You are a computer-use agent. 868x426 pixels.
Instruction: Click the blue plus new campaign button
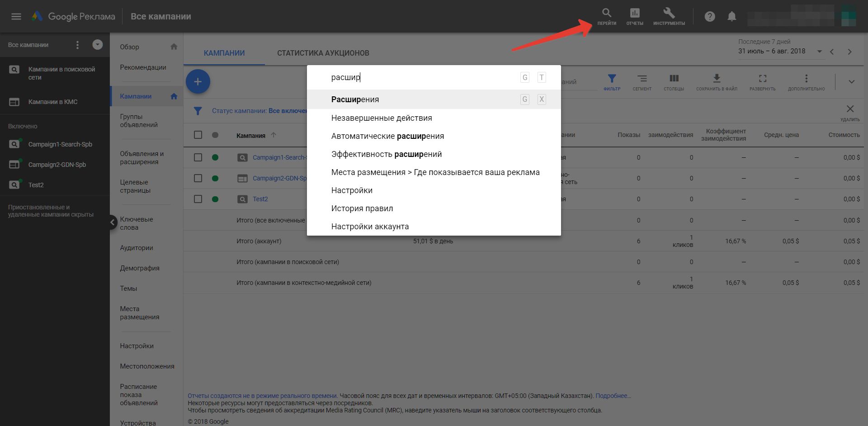198,81
